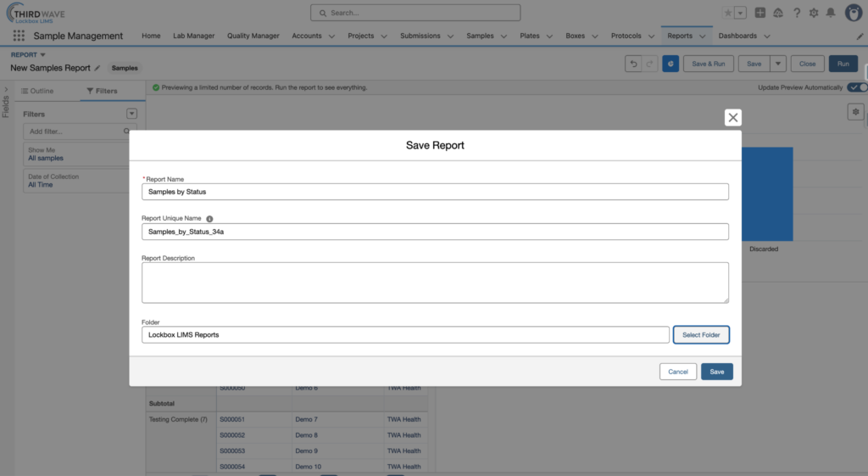
Task: Cancel the Save Report dialog
Action: tap(677, 372)
